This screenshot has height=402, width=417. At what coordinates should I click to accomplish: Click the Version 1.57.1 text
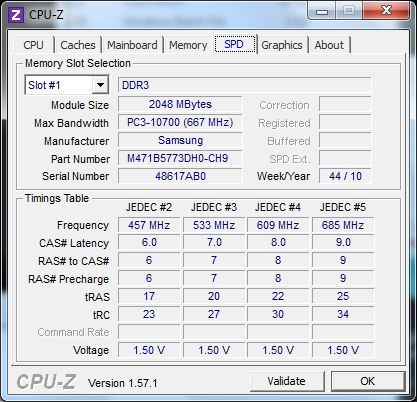point(122,383)
